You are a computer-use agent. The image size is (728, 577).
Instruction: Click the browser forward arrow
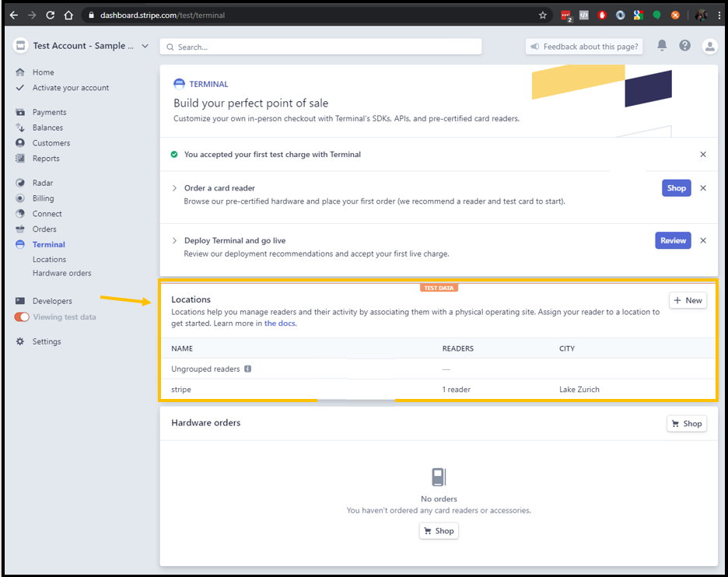point(32,16)
